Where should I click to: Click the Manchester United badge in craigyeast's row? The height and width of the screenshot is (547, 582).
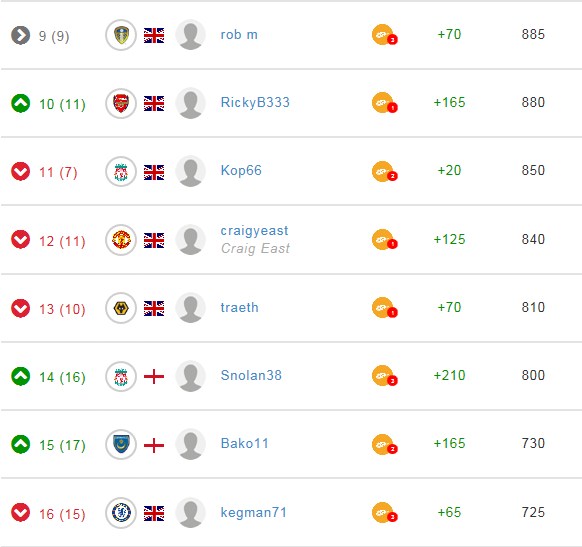click(x=121, y=240)
